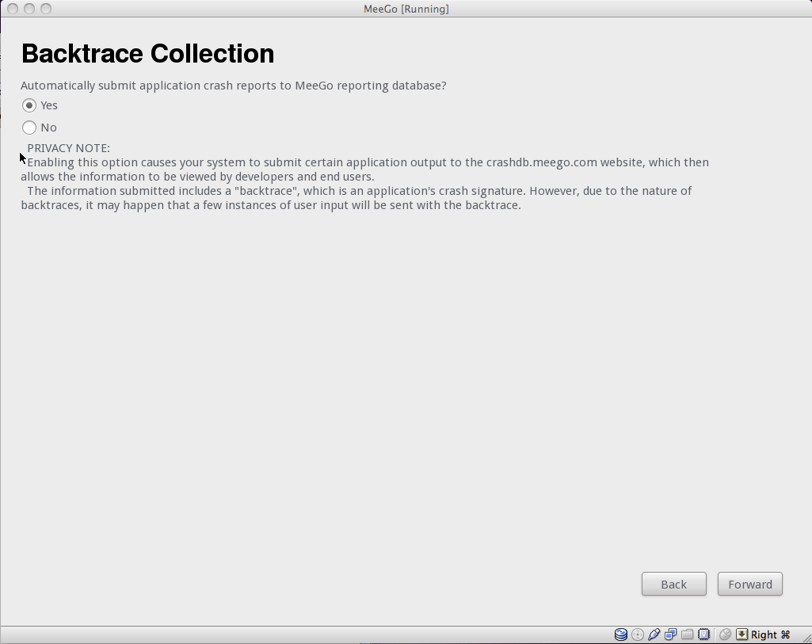Image resolution: width=812 pixels, height=644 pixels.
Task: Open the USB devices status icon
Action: tap(654, 634)
